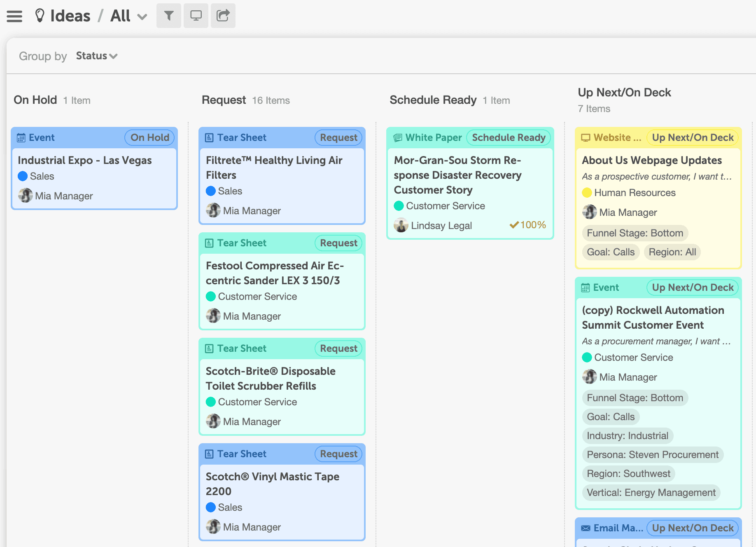This screenshot has height=547, width=756.
Task: Click teal Customer Service dot on Festool card
Action: (x=210, y=297)
